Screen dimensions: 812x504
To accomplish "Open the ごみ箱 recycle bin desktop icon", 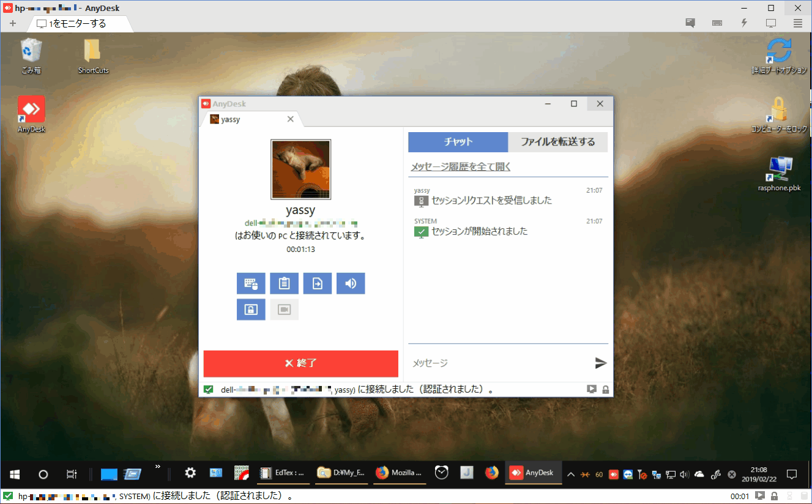I will pyautogui.click(x=31, y=56).
